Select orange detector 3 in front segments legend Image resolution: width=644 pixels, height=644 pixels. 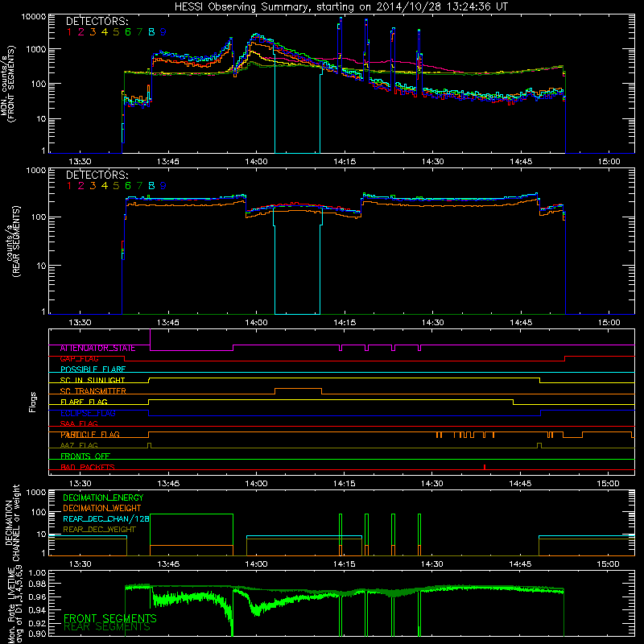pyautogui.click(x=93, y=32)
